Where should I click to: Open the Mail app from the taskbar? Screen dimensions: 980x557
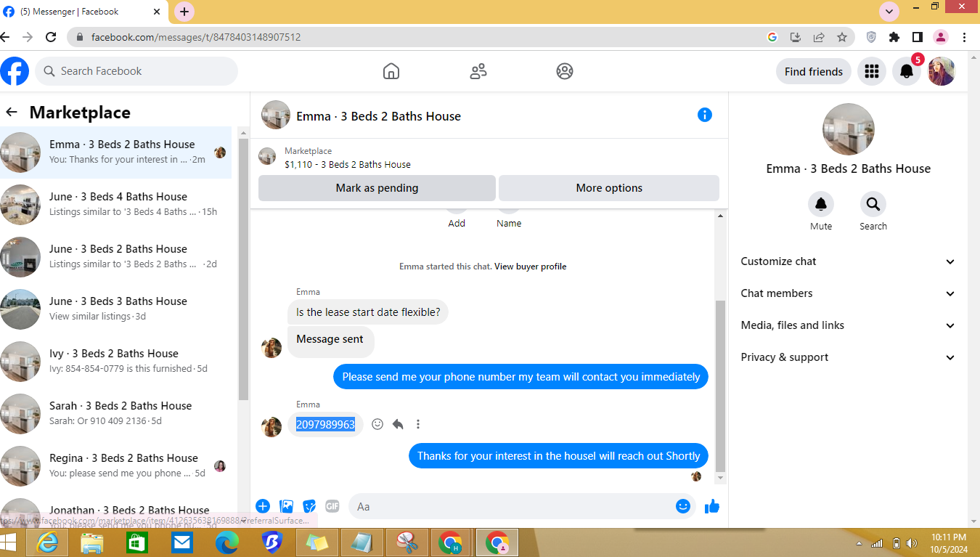pyautogui.click(x=181, y=542)
